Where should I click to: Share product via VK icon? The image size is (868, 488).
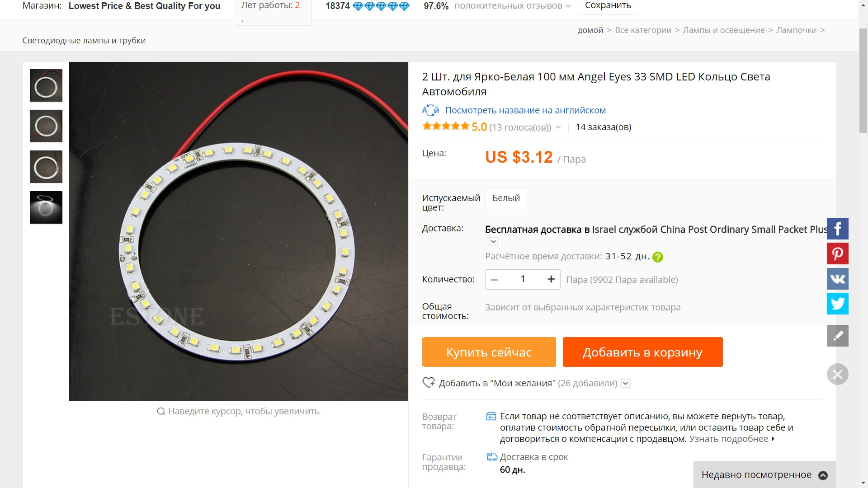(x=837, y=278)
